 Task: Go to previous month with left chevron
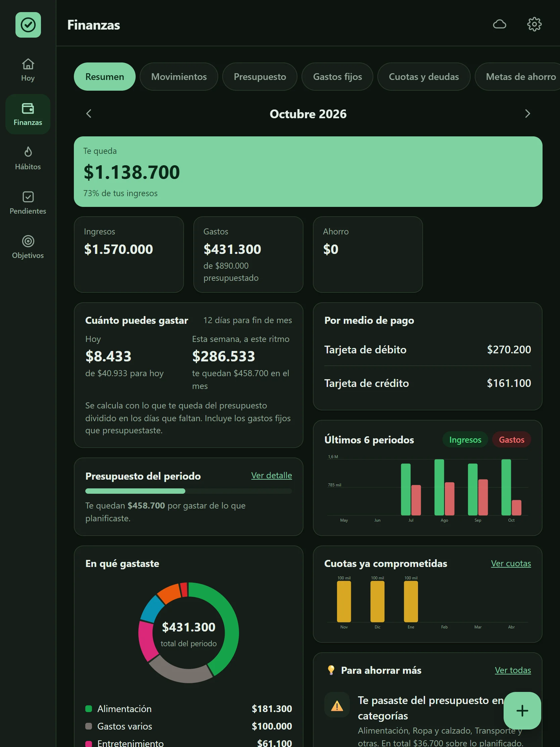coord(89,114)
